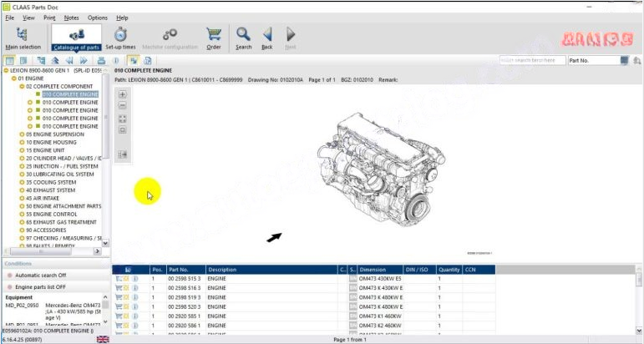Open the Notes menu
Viewport: 644px width, 344px height.
(x=72, y=18)
